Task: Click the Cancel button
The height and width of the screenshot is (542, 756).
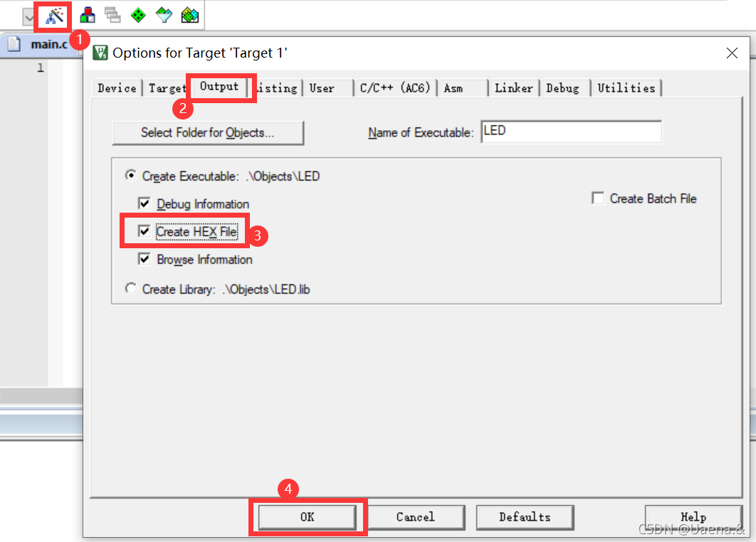Action: [416, 517]
